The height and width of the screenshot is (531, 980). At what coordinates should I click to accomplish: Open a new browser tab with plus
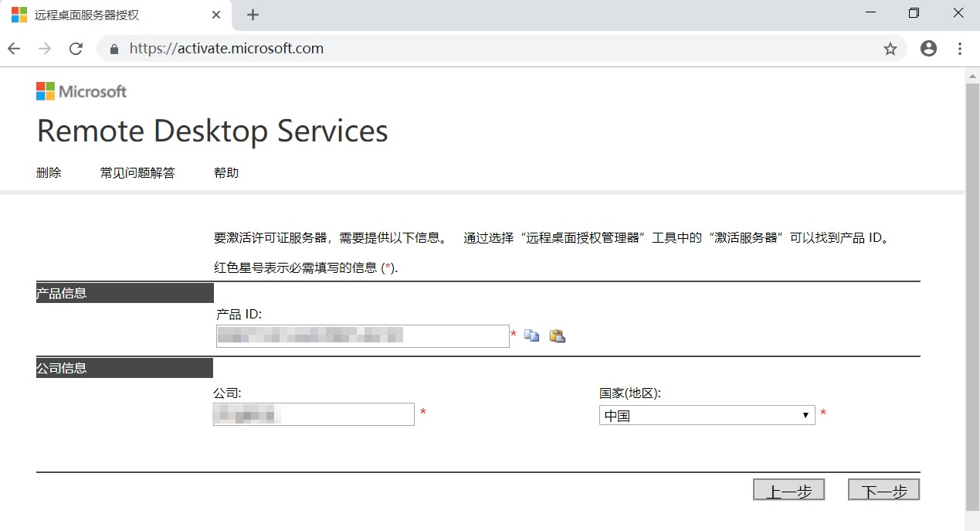pos(253,15)
